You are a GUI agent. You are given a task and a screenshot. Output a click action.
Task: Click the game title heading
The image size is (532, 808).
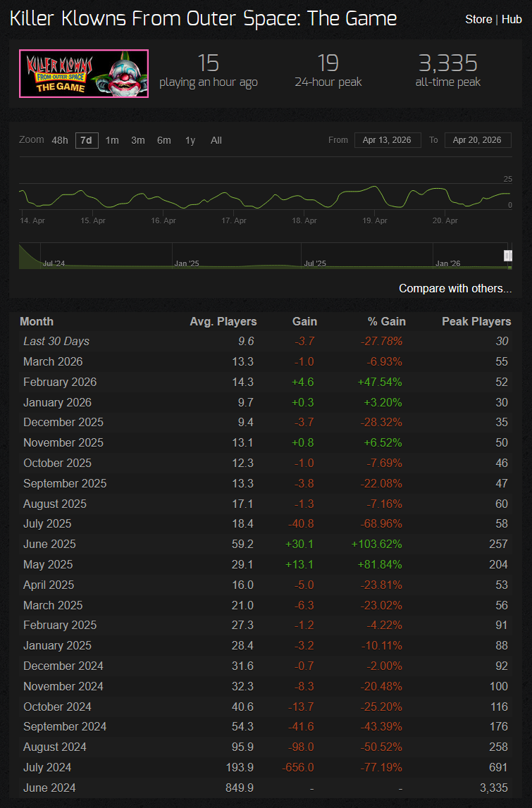point(203,19)
